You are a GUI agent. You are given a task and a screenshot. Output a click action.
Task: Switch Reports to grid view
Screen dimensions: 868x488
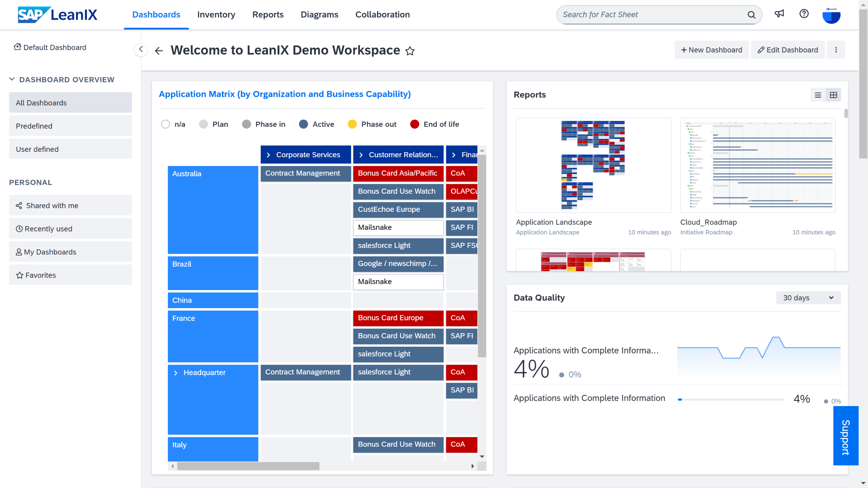point(833,95)
